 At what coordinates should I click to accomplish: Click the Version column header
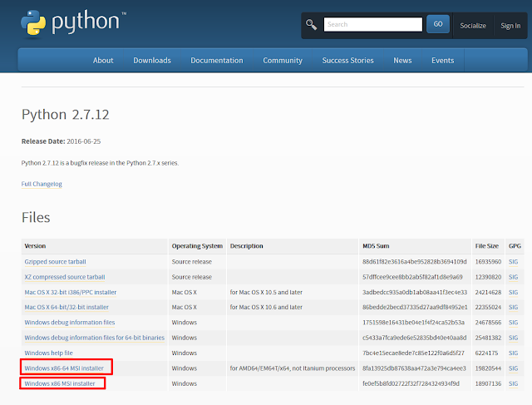coord(35,246)
